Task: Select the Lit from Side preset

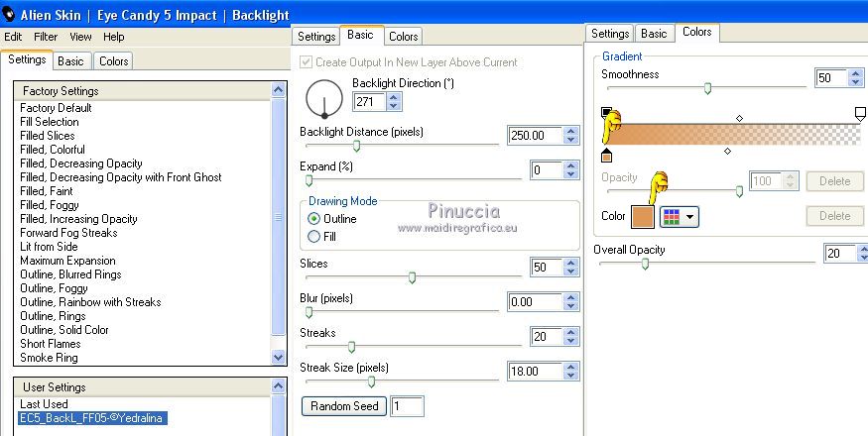Action: pyautogui.click(x=49, y=247)
